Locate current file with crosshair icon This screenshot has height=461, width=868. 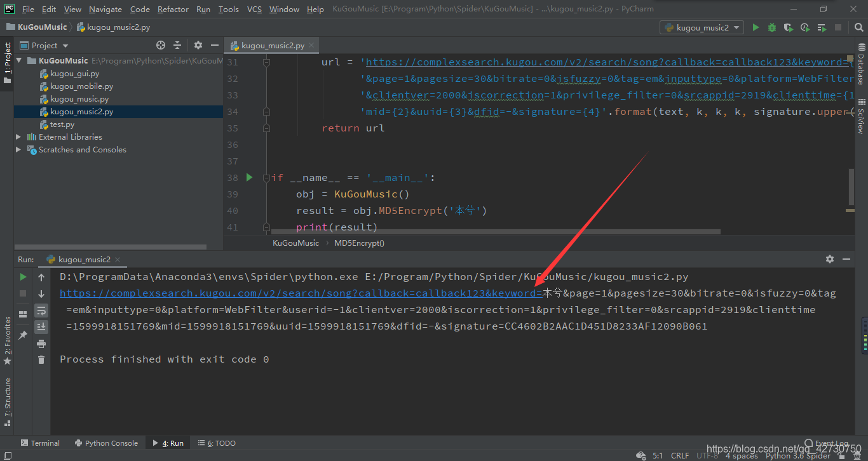pyautogui.click(x=161, y=45)
